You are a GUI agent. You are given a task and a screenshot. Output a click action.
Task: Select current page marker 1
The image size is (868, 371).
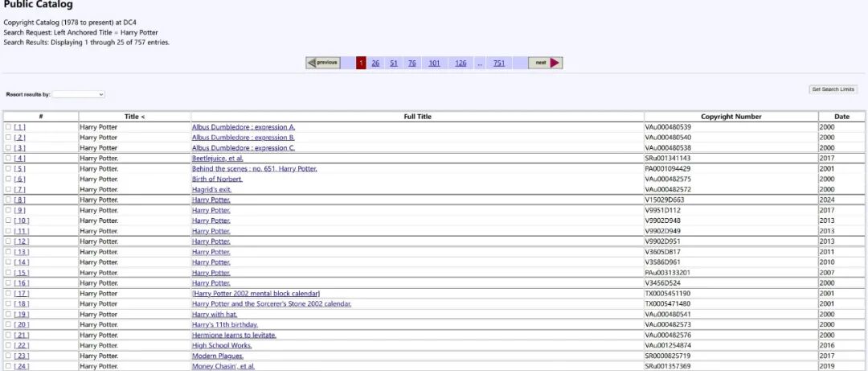361,64
